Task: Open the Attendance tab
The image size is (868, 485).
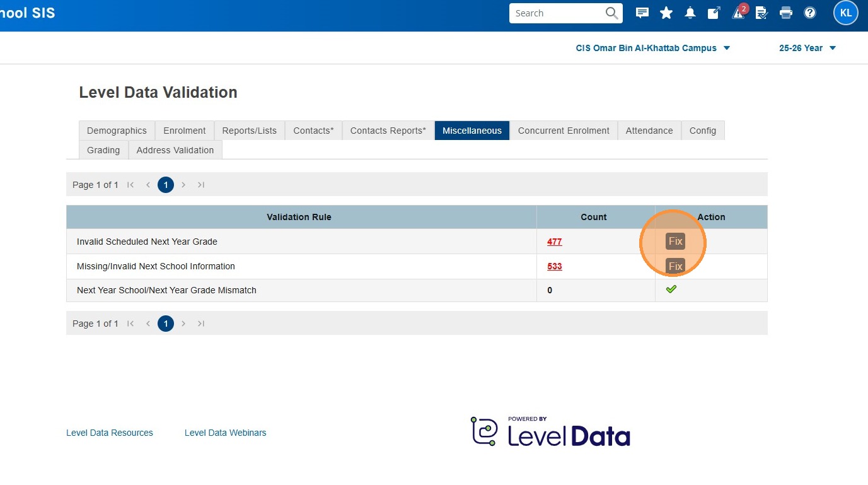Action: coord(649,131)
